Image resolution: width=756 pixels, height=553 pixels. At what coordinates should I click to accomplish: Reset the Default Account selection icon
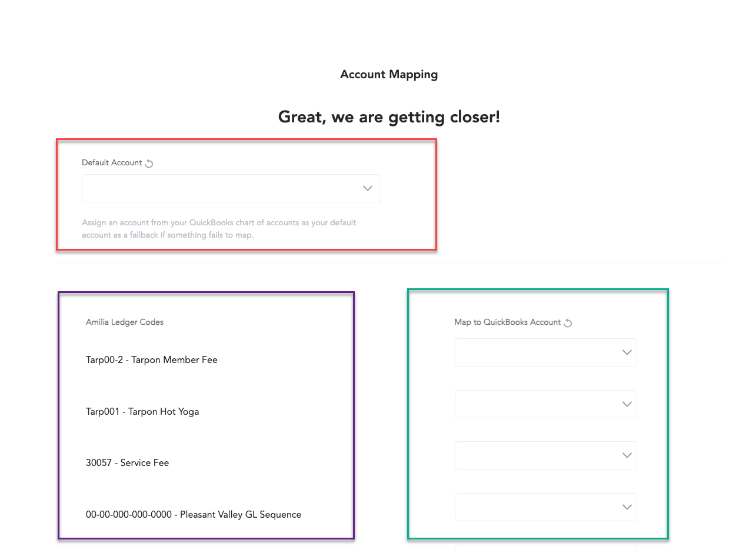pos(149,164)
